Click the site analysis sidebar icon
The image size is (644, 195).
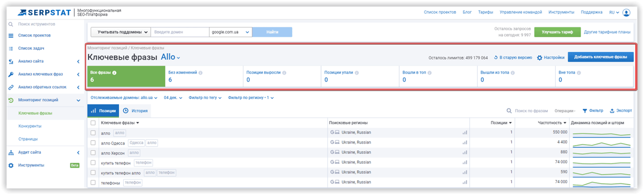click(x=11, y=61)
